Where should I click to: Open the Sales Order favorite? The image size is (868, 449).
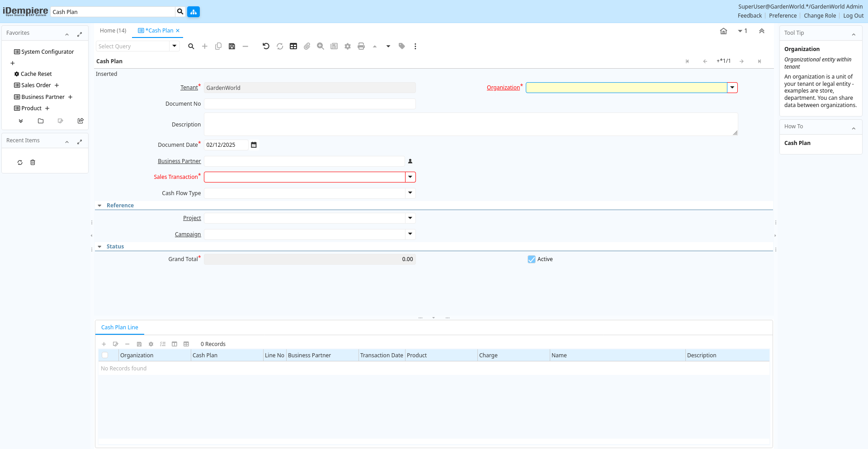coord(36,85)
